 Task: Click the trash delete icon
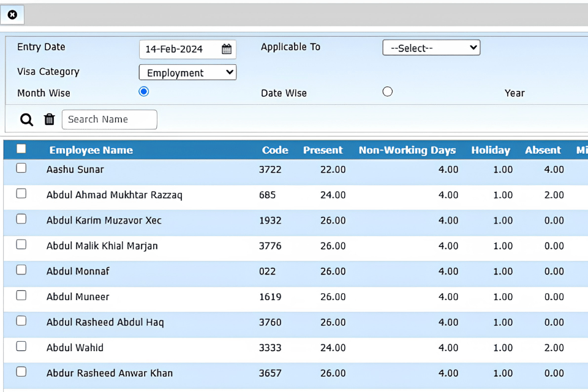click(49, 119)
